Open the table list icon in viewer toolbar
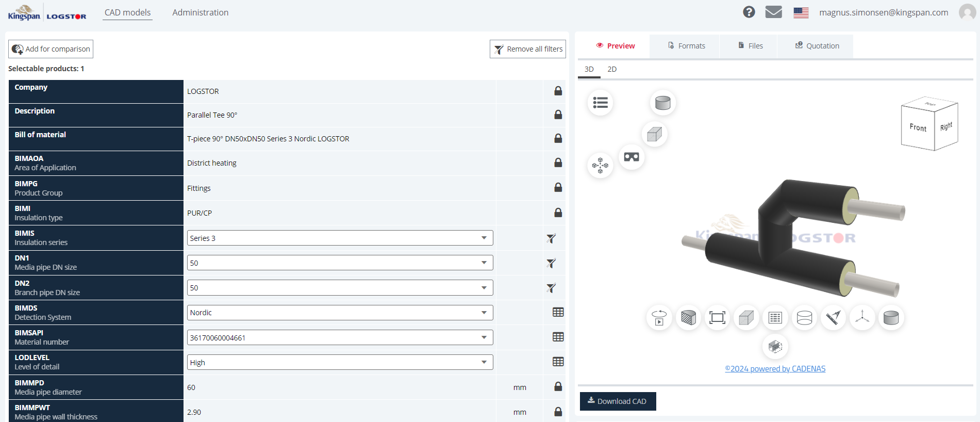The height and width of the screenshot is (422, 980). click(775, 318)
